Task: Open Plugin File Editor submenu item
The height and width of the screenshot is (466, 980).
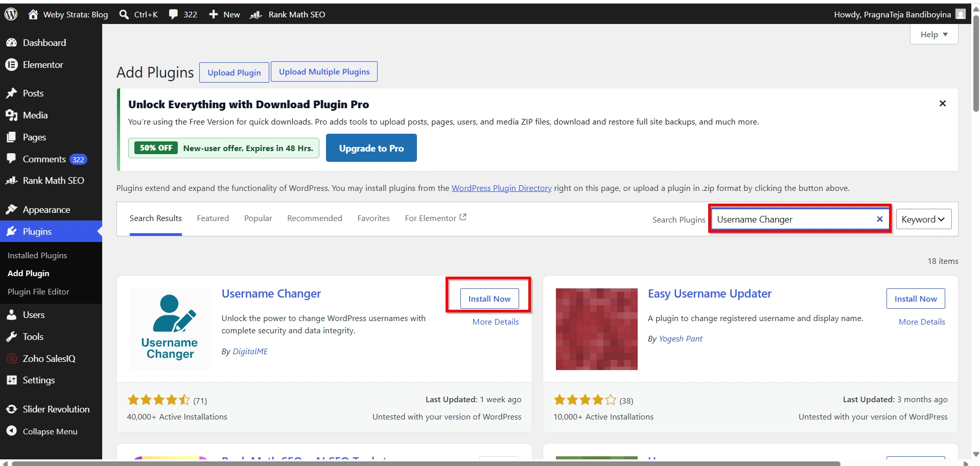Action: pyautogui.click(x=38, y=292)
